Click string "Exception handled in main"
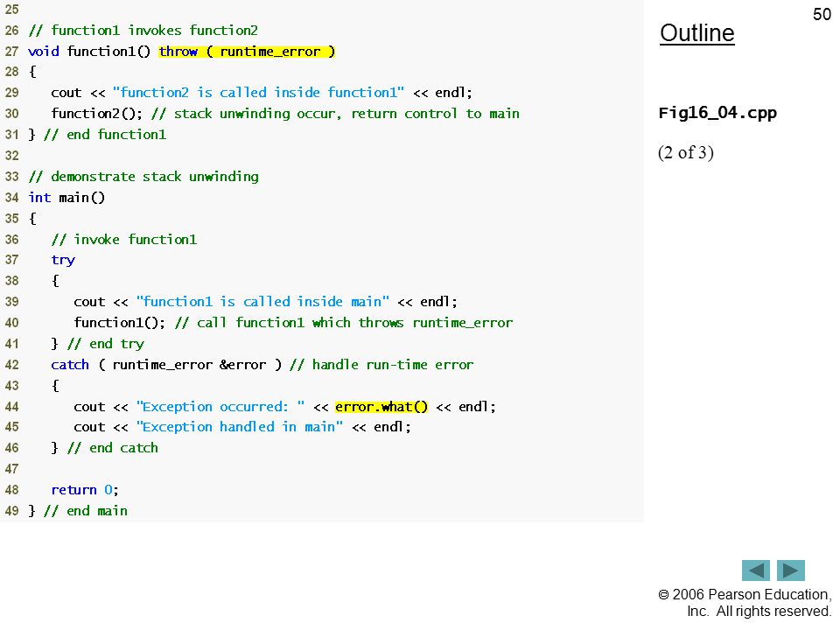Image resolution: width=840 pixels, height=630 pixels. point(240,427)
